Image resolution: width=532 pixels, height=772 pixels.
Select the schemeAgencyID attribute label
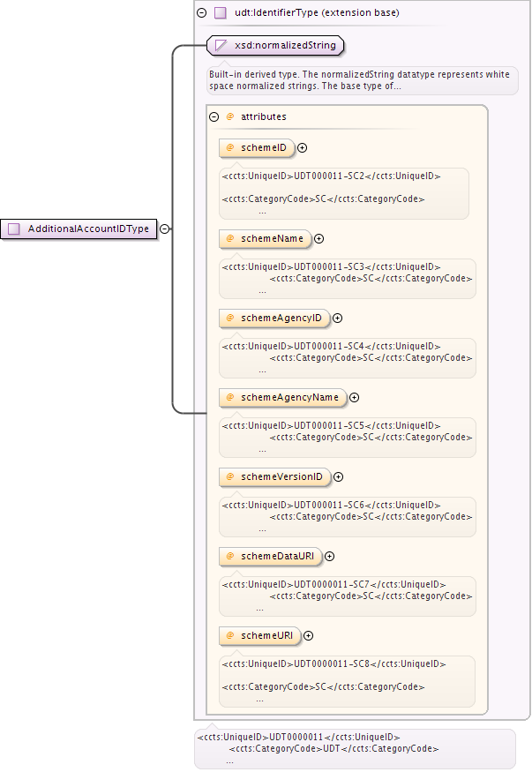[281, 318]
